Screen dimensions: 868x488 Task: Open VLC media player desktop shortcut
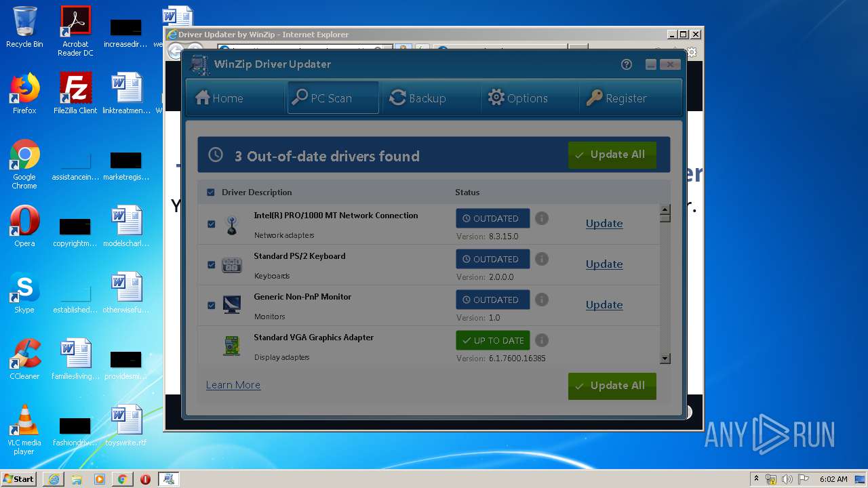point(24,429)
